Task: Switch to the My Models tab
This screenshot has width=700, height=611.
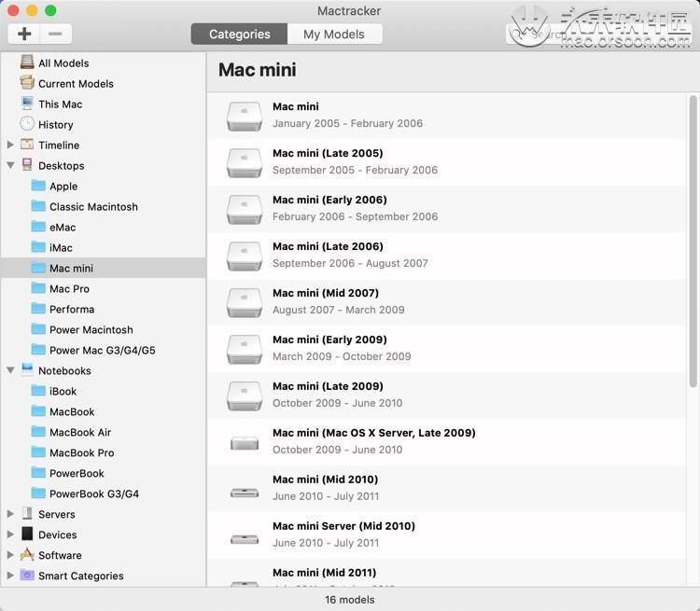Action: point(333,35)
